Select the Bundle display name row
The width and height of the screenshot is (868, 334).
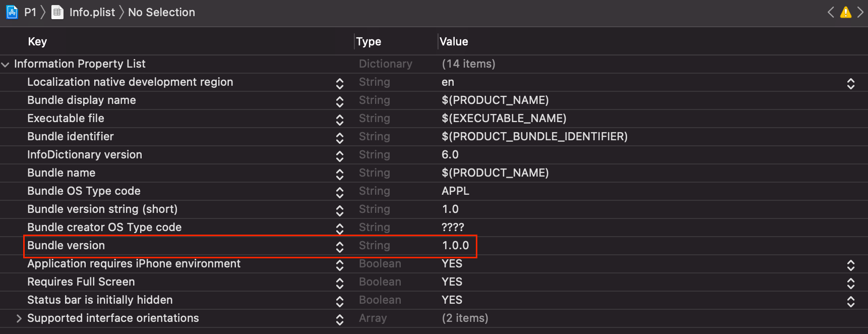coord(434,100)
